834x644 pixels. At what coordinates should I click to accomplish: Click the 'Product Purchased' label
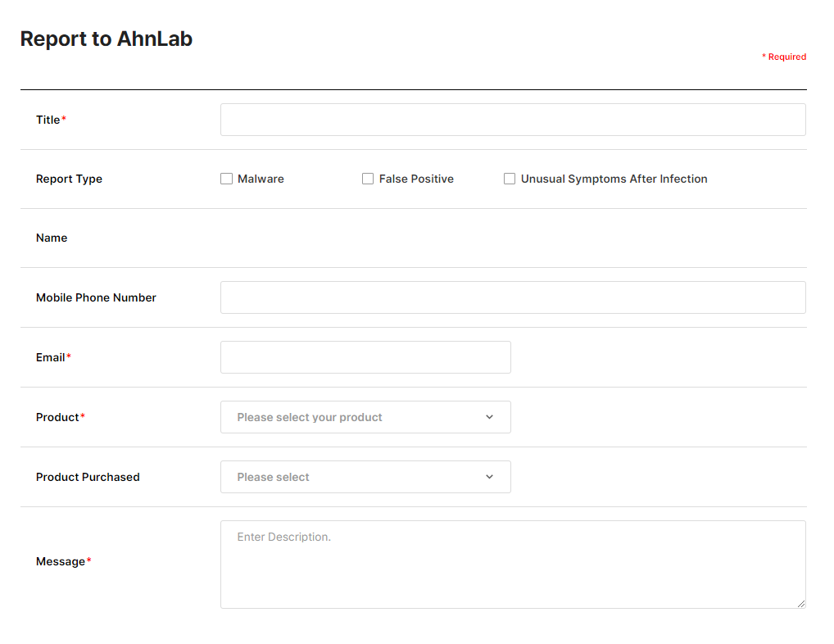(88, 477)
